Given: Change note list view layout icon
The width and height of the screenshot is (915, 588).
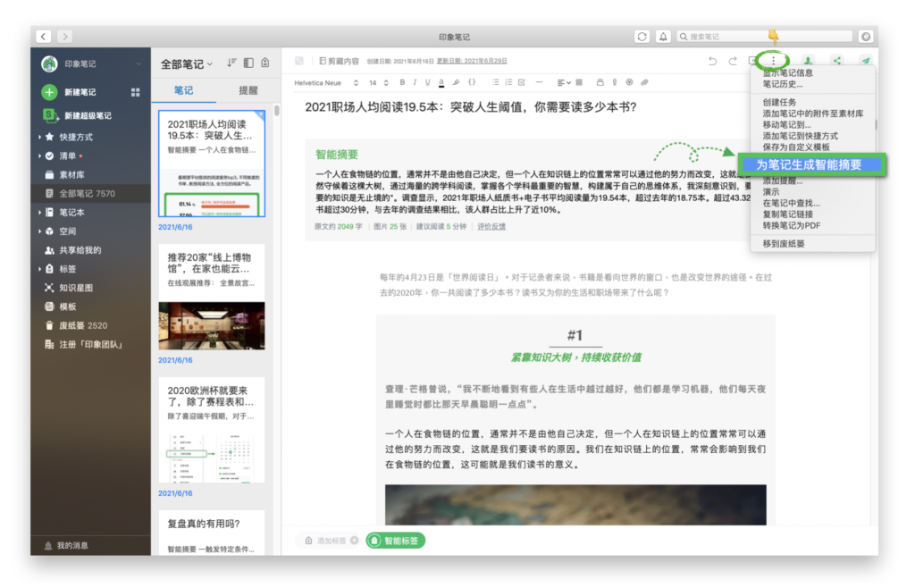Looking at the screenshot, I should point(248,63).
